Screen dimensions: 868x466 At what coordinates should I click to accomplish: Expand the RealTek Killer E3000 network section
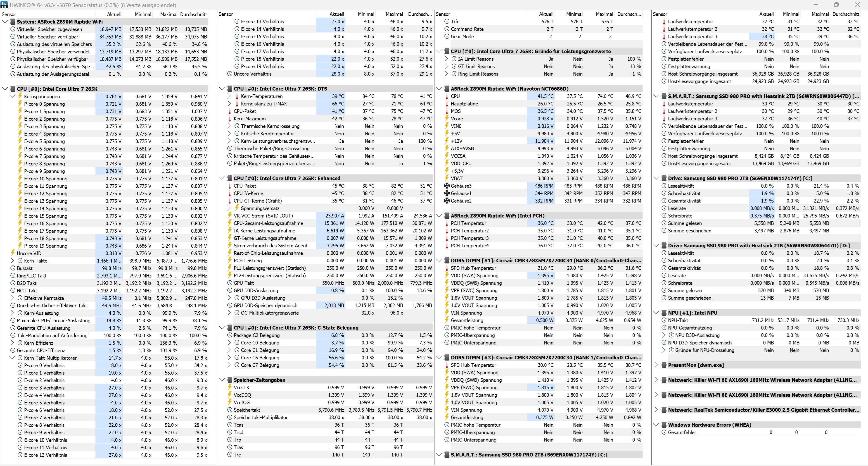click(x=656, y=410)
